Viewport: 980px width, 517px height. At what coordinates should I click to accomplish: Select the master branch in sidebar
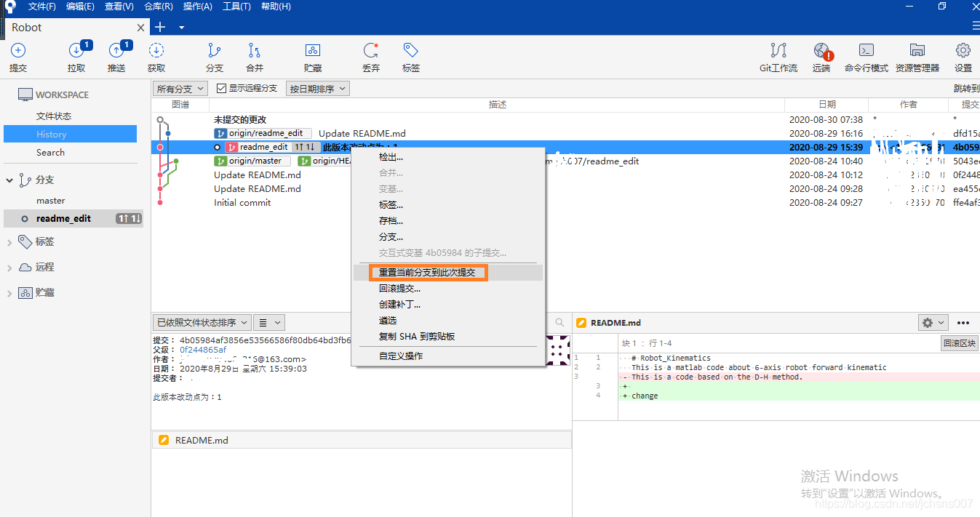pyautogui.click(x=51, y=201)
